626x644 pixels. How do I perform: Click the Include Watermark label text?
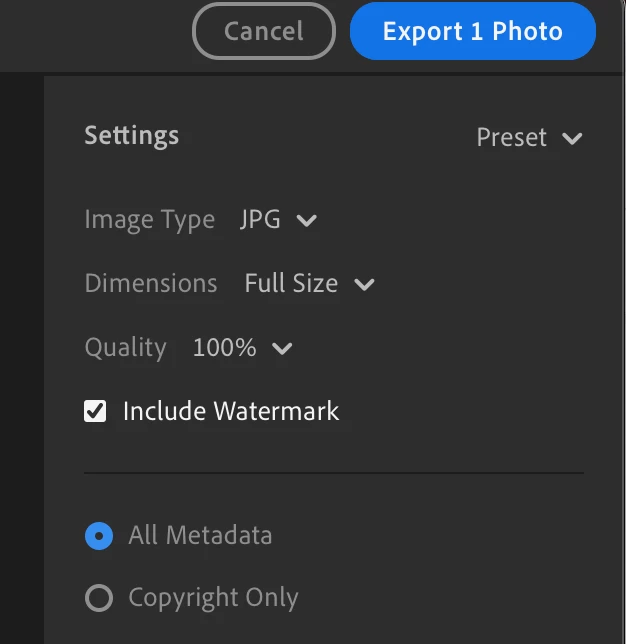231,411
